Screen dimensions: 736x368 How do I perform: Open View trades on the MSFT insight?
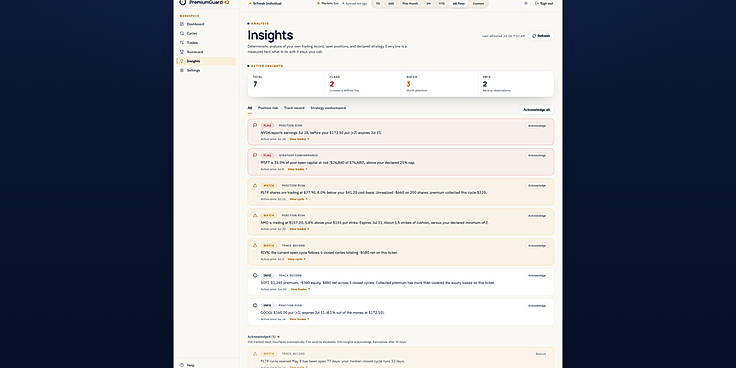pos(297,169)
